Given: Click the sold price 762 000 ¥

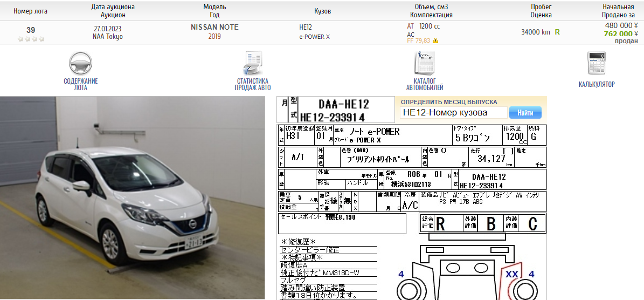Looking at the screenshot, I should pos(621,33).
